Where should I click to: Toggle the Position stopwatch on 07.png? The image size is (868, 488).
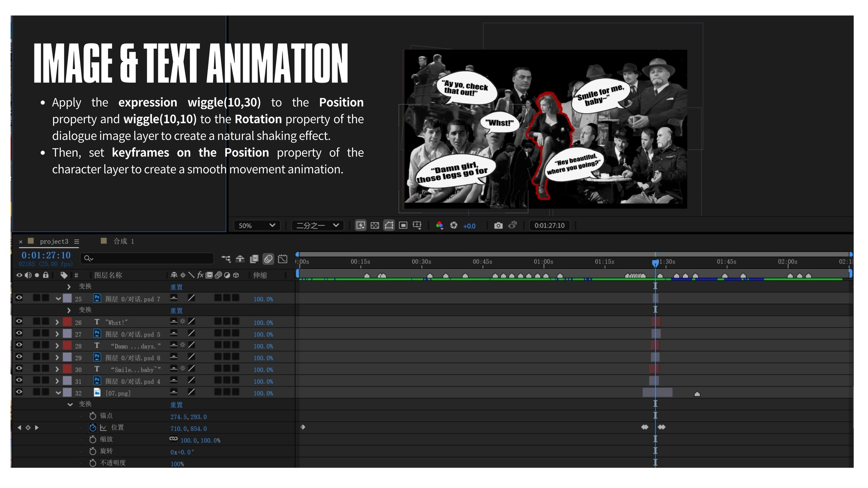(92, 428)
